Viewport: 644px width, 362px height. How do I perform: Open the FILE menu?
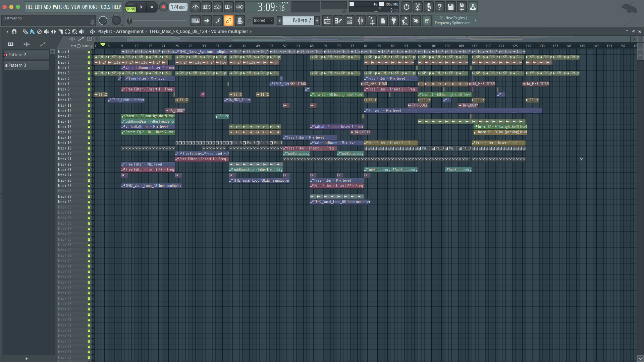29,7
